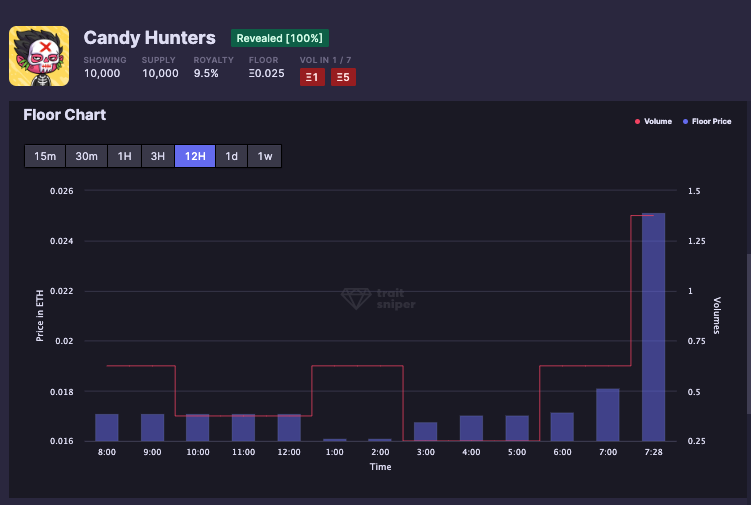Toggle the Volume legend series
751x505 pixels.
(653, 122)
